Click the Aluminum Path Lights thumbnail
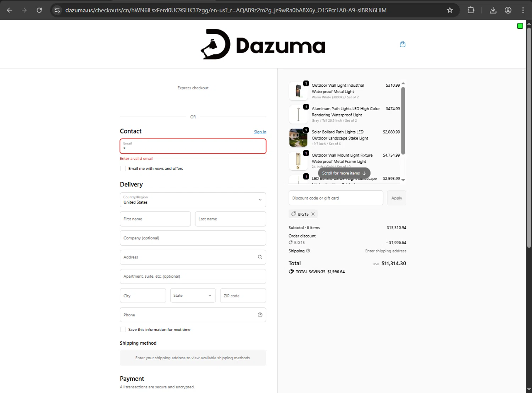The width and height of the screenshot is (532, 393). [298, 114]
